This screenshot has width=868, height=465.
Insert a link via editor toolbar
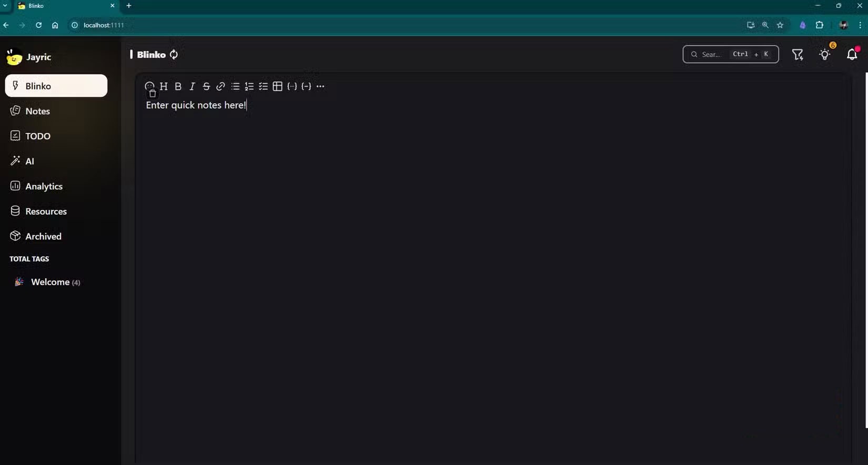coord(220,86)
